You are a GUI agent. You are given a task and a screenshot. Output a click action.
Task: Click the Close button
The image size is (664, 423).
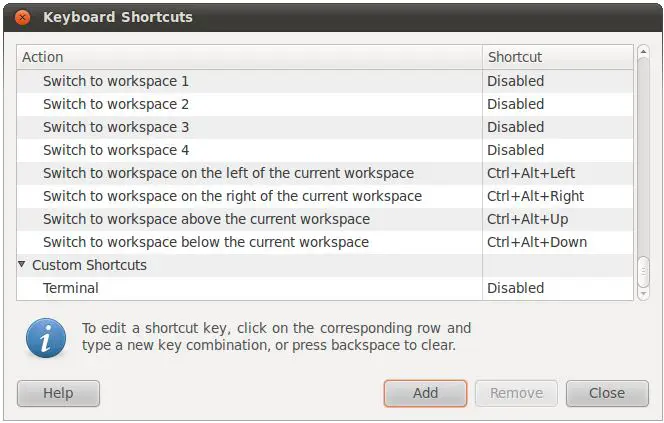tap(606, 393)
